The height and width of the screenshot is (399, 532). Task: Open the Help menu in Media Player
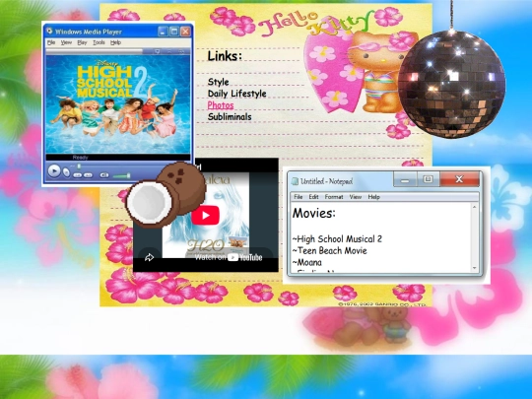click(115, 42)
